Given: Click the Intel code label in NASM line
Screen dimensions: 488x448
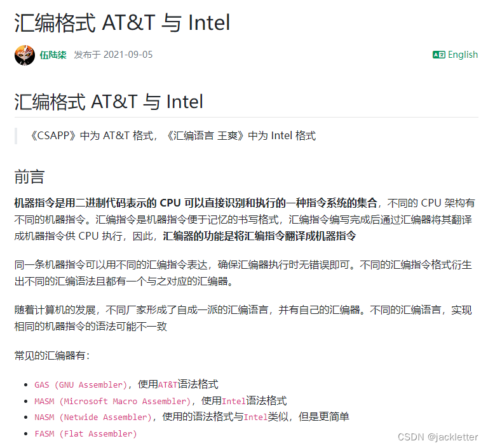Looking at the screenshot, I should point(255,417).
